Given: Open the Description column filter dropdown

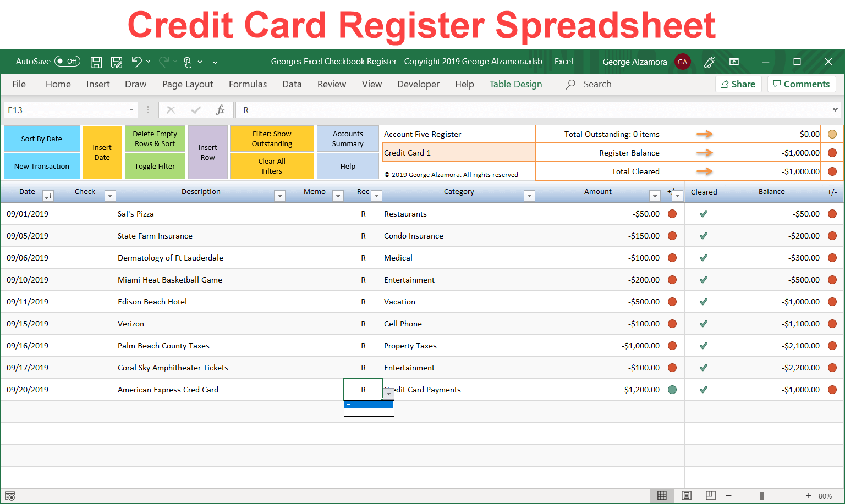Looking at the screenshot, I should click(x=279, y=196).
